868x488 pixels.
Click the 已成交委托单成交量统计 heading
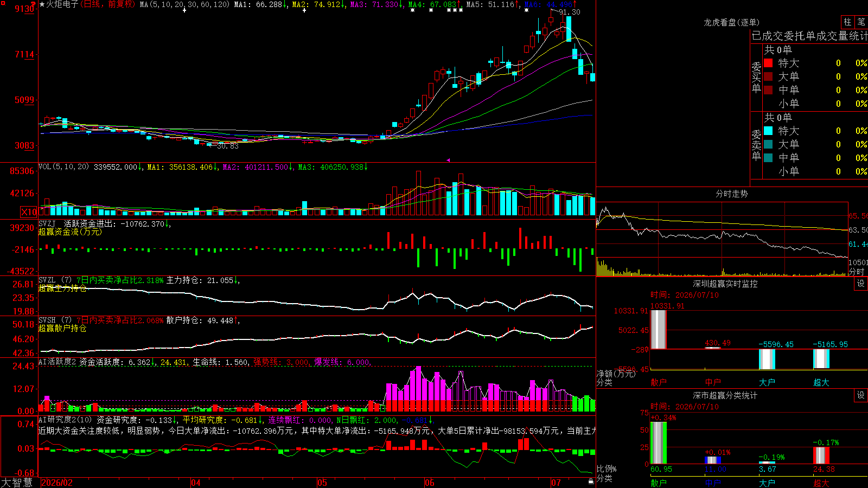pyautogui.click(x=809, y=36)
